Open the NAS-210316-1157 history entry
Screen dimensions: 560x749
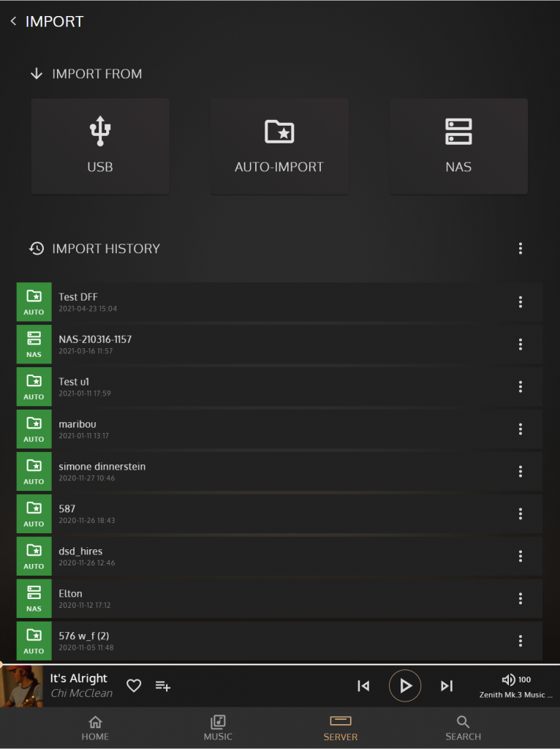pyautogui.click(x=279, y=345)
